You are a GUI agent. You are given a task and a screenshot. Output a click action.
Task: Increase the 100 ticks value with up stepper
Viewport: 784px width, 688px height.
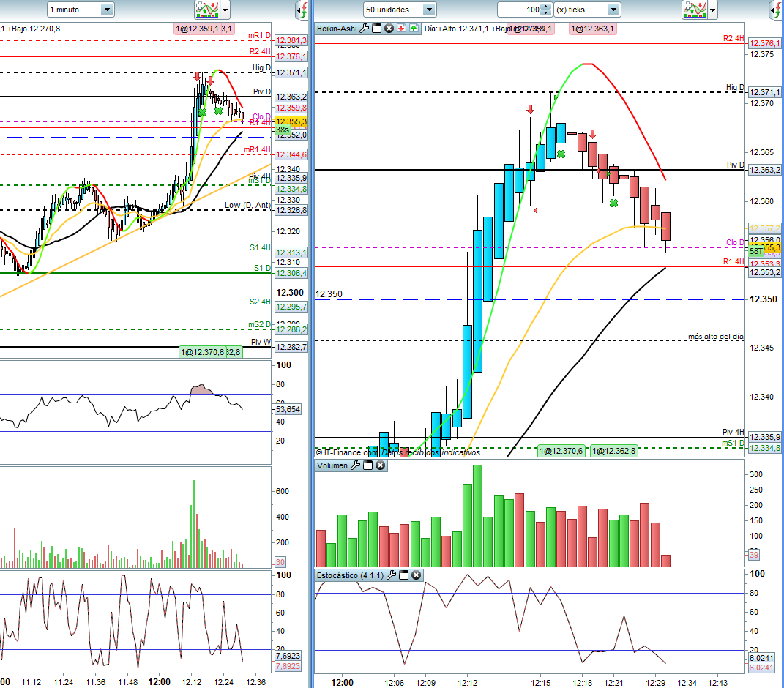pyautogui.click(x=546, y=7)
